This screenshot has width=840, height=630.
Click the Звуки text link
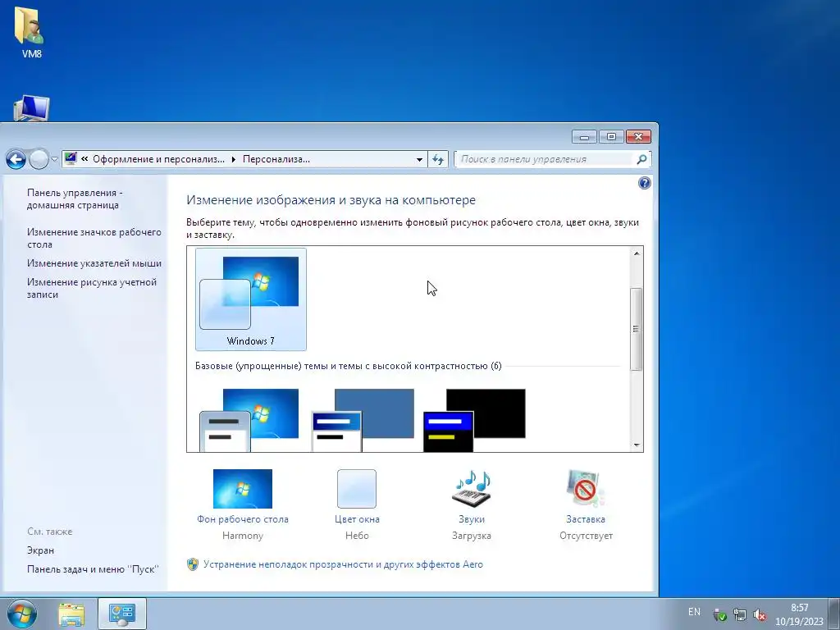pyautogui.click(x=472, y=519)
